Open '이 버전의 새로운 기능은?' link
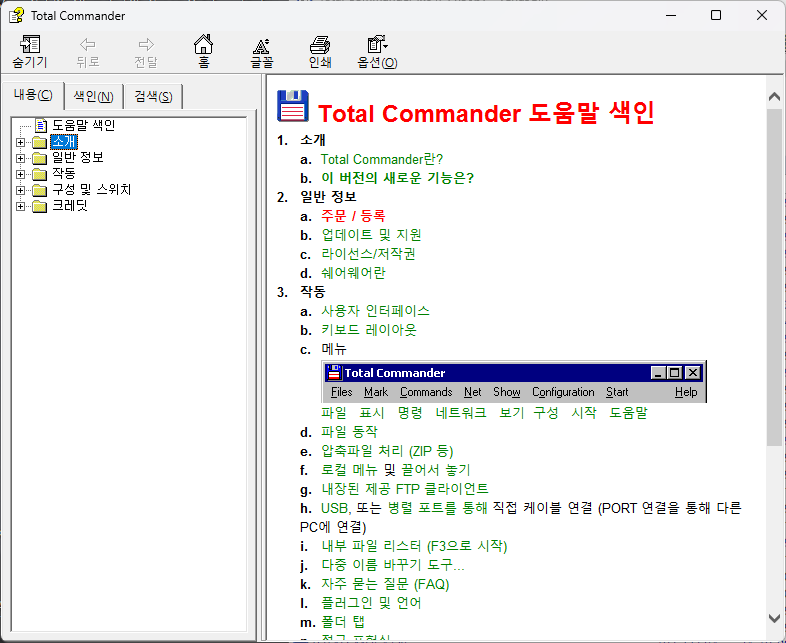 (x=397, y=178)
